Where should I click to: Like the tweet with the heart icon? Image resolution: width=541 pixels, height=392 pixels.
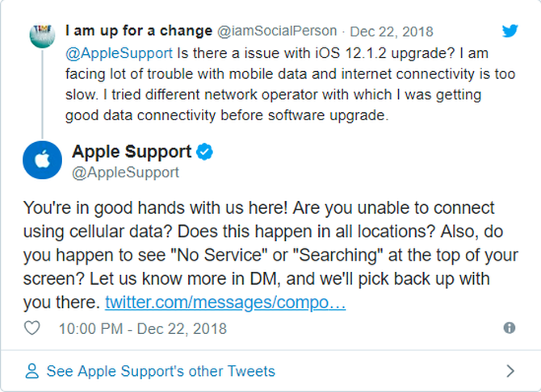point(32,328)
